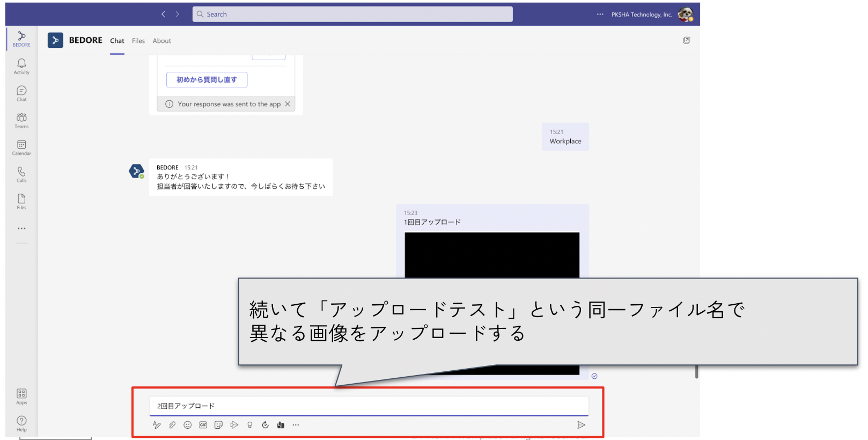Click the info icon beside 'Your response was sent'

pyautogui.click(x=169, y=104)
